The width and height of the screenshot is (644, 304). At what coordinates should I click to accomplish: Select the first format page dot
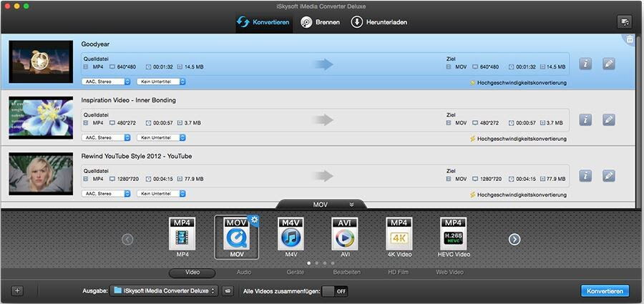pos(309,263)
